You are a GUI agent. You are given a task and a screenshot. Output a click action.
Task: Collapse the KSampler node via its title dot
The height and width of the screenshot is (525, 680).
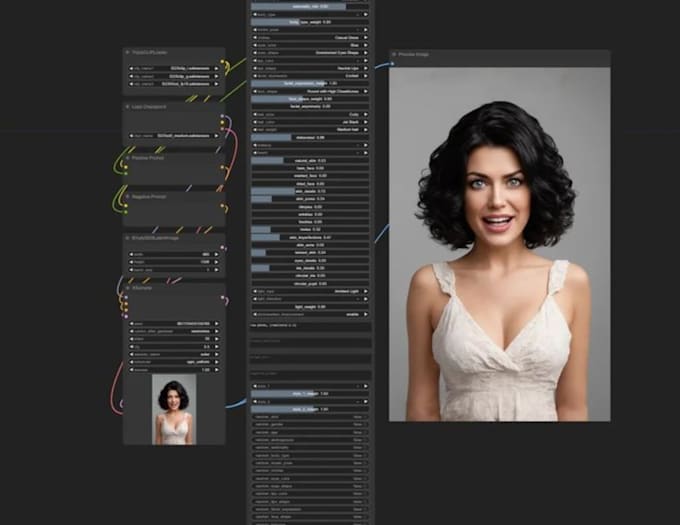128,288
